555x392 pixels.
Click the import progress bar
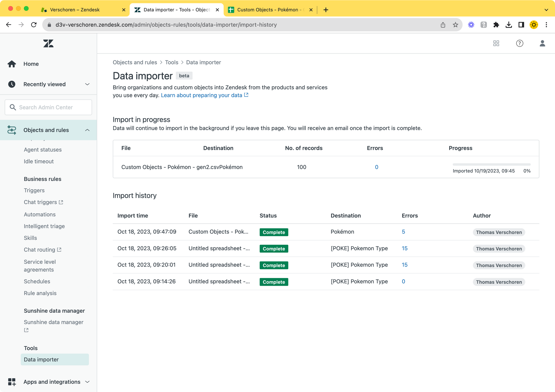tap(491, 165)
